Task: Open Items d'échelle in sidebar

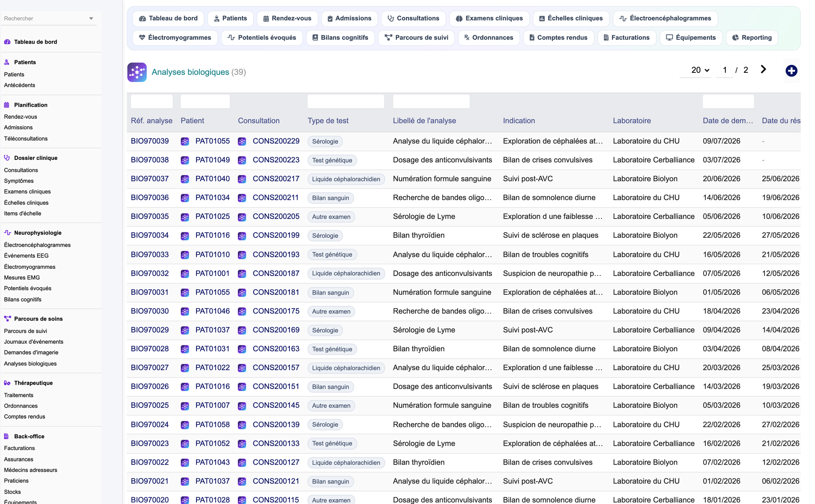Action: (x=23, y=213)
